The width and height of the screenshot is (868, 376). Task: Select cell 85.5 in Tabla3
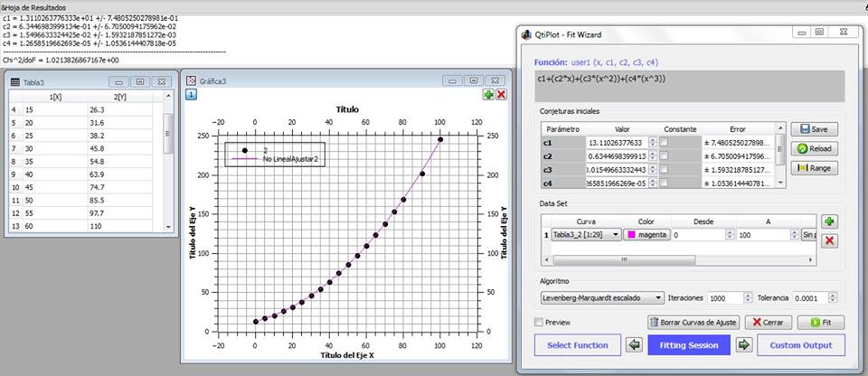[120, 200]
